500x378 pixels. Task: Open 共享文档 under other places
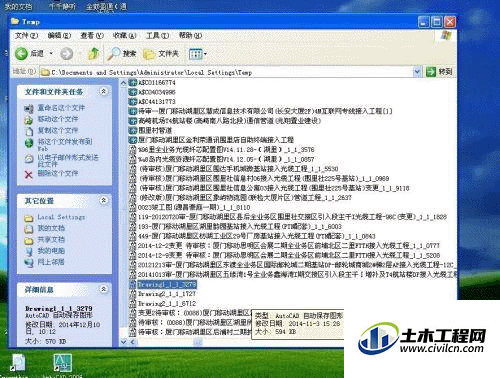pos(51,240)
